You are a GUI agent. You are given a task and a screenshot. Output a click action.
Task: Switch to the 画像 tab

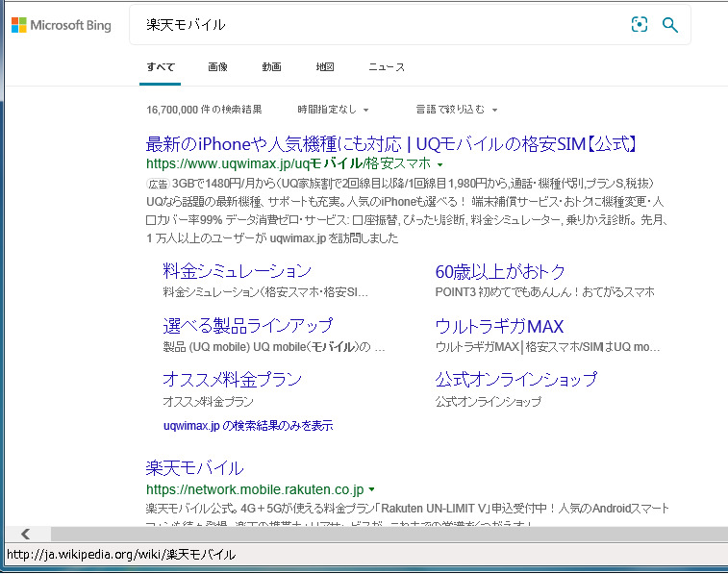[217, 67]
